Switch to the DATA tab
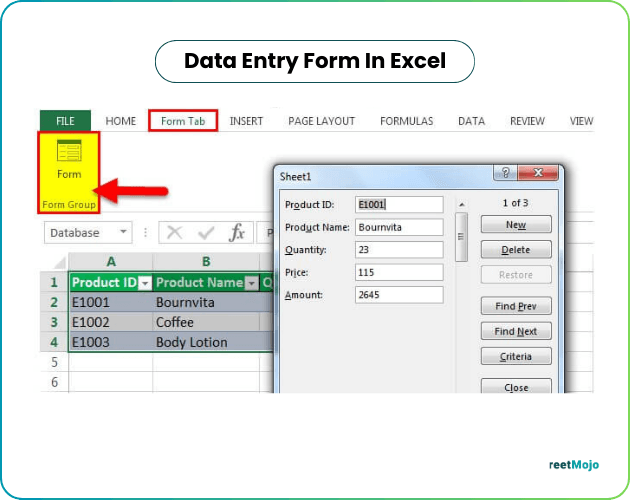Screen dimensions: 630x500 [471, 121]
